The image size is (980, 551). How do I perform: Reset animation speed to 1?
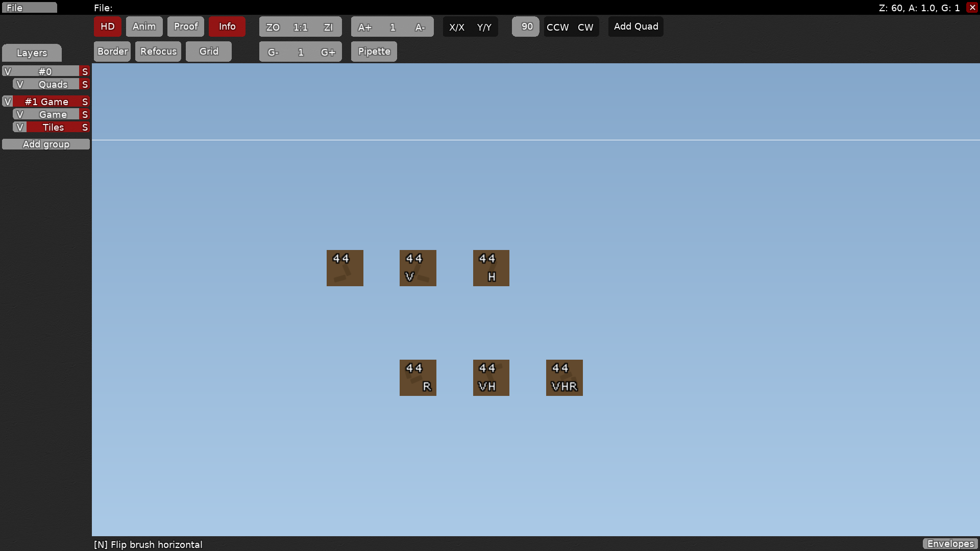(x=393, y=27)
